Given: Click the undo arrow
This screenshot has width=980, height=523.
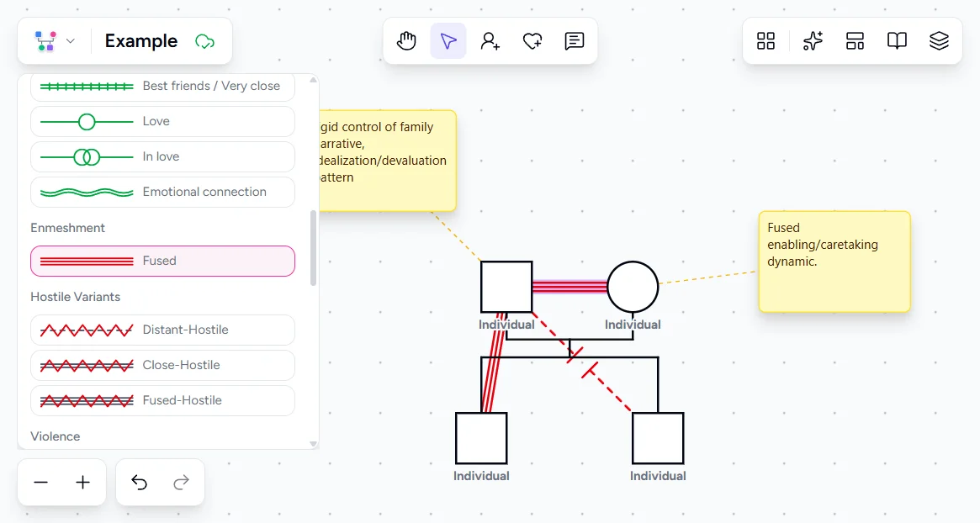Looking at the screenshot, I should [139, 483].
